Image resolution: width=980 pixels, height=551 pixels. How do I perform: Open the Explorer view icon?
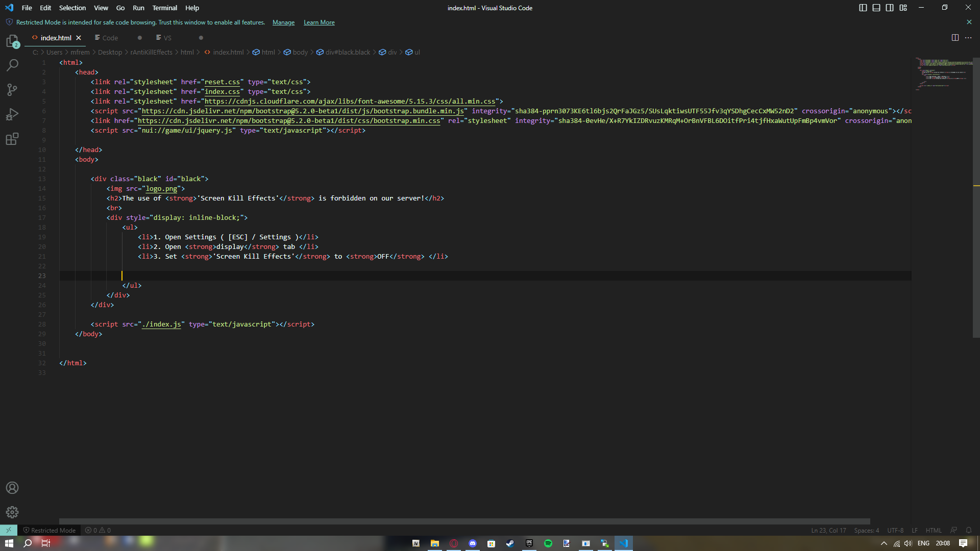point(12,41)
